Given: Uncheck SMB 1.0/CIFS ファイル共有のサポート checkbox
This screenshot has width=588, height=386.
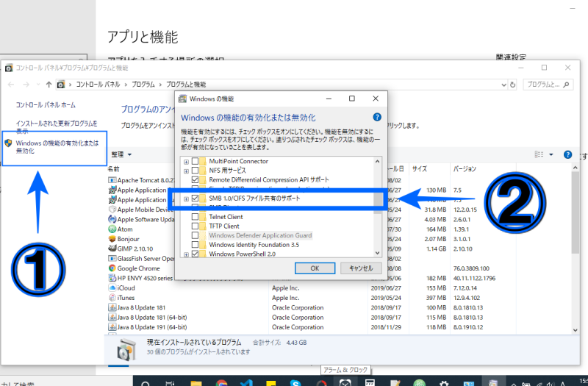Looking at the screenshot, I should (195, 199).
